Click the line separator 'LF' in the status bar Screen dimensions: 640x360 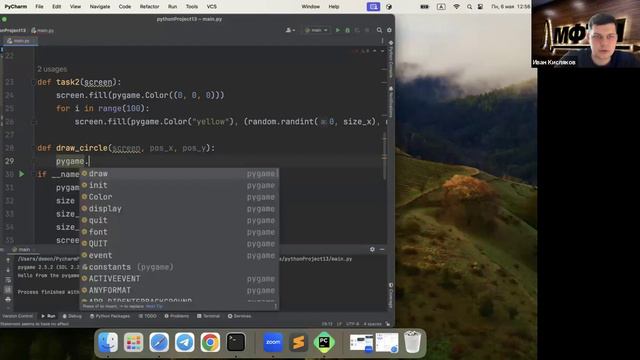coord(339,324)
